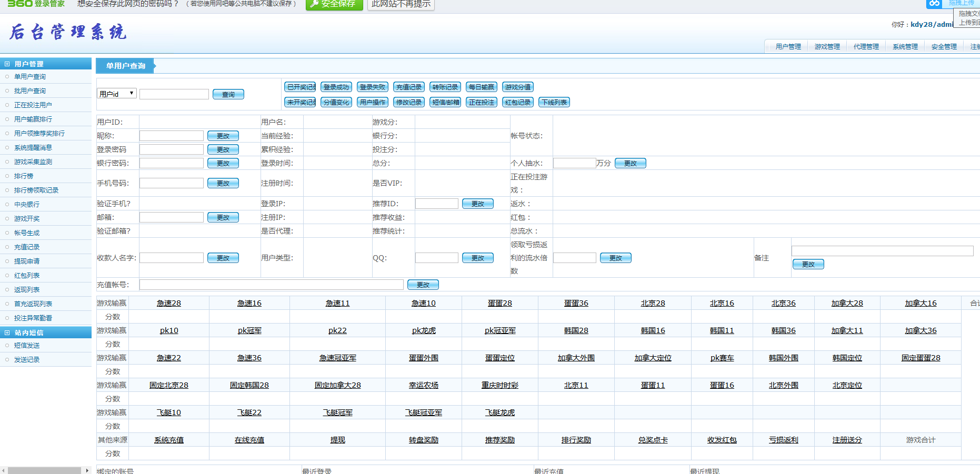This screenshot has height=474, width=980.
Task: Click the 此网站不再提示 button
Action: point(401,4)
